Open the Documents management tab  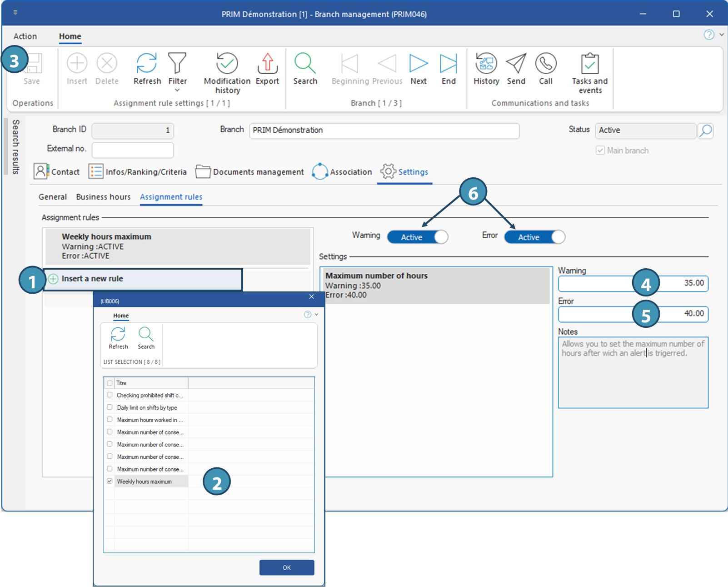pyautogui.click(x=250, y=172)
